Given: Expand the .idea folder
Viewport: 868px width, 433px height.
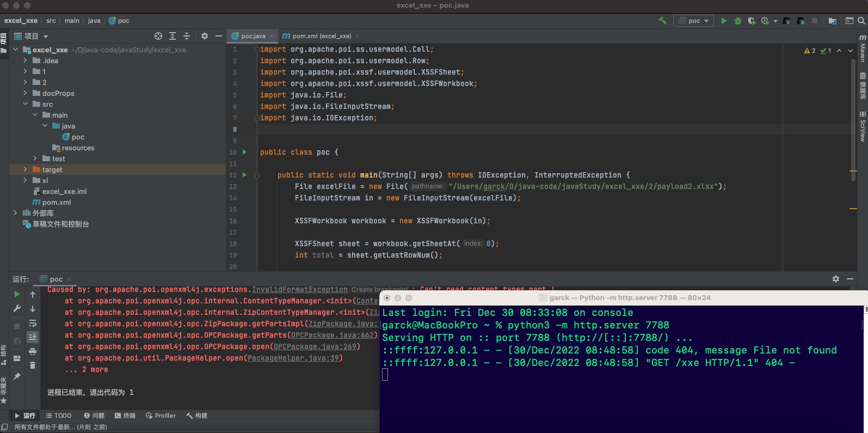Looking at the screenshot, I should pos(25,60).
